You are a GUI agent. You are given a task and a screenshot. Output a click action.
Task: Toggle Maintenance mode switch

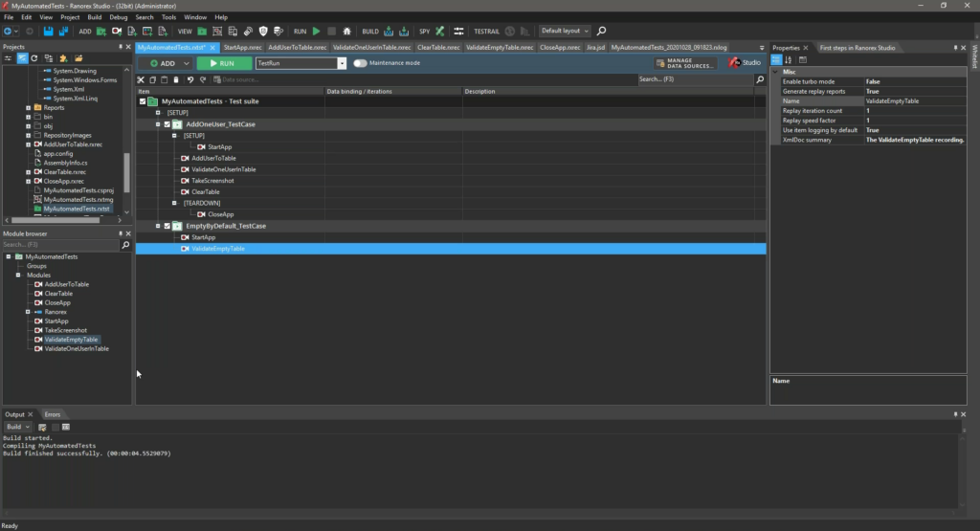coord(360,63)
